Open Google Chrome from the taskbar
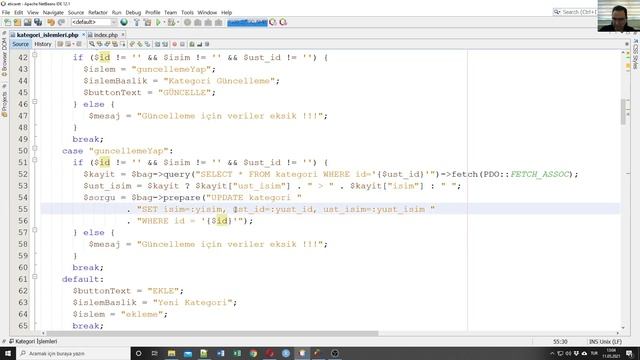This screenshot has height=360, width=640. pos(253,353)
